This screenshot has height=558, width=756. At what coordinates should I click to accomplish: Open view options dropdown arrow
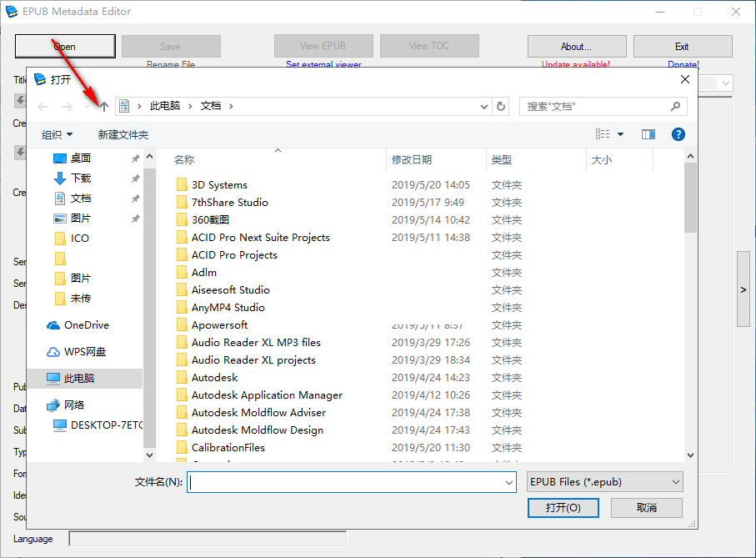click(x=620, y=134)
